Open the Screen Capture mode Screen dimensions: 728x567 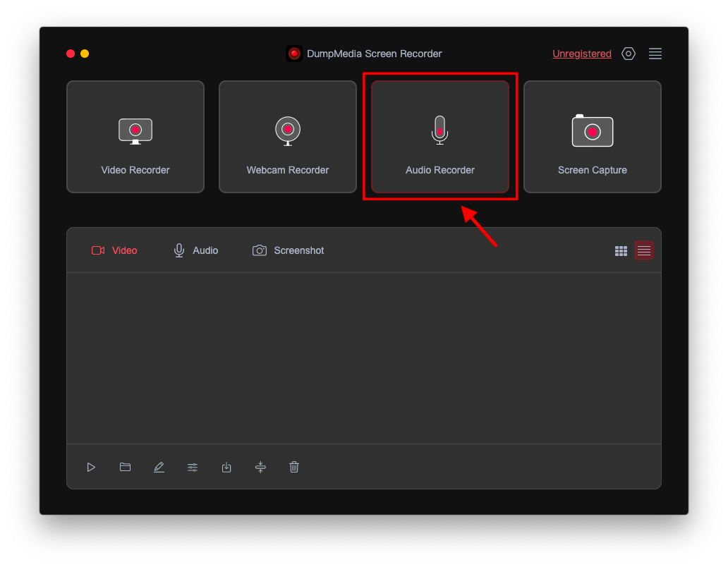point(592,136)
